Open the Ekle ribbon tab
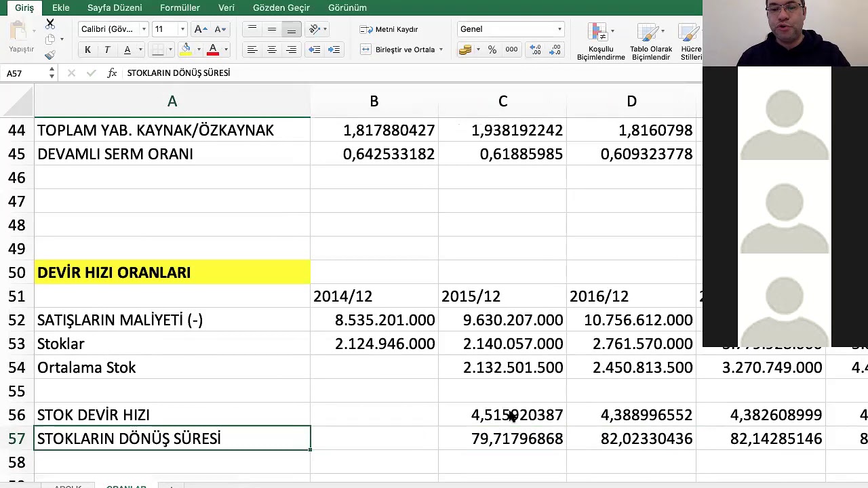The width and height of the screenshot is (868, 488). pos(61,7)
